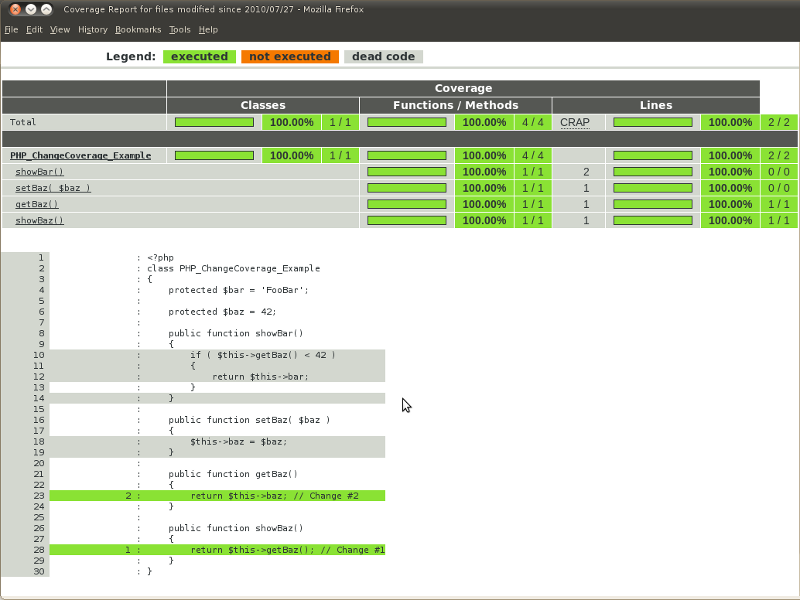Open the Help menu

[x=209, y=29]
